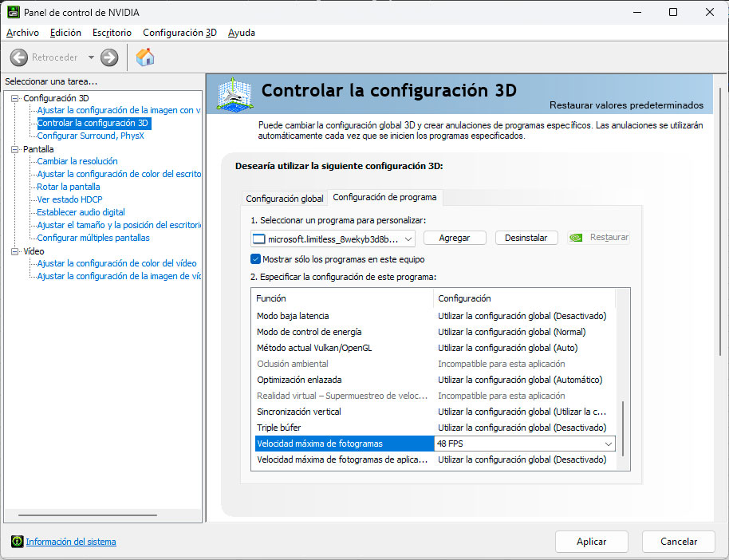This screenshot has height=560, width=729.
Task: Collapse the Configuración 3D tree node
Action: coord(15,98)
